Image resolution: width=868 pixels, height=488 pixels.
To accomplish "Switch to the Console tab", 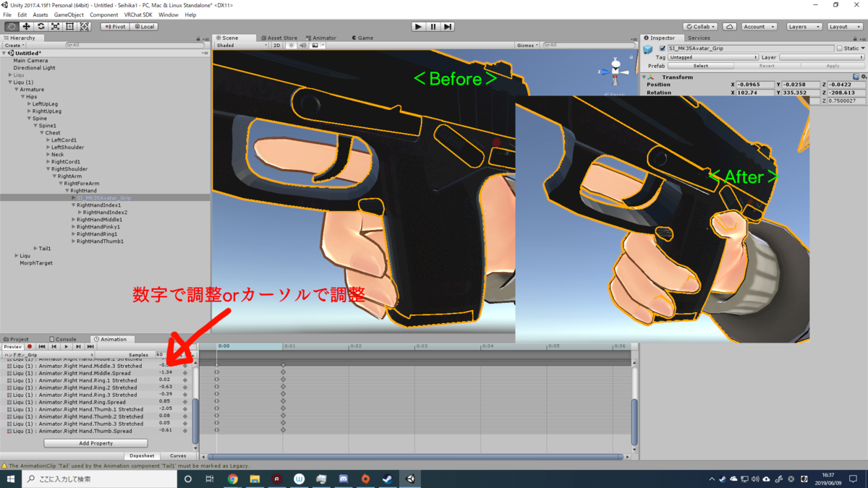I will pyautogui.click(x=63, y=339).
